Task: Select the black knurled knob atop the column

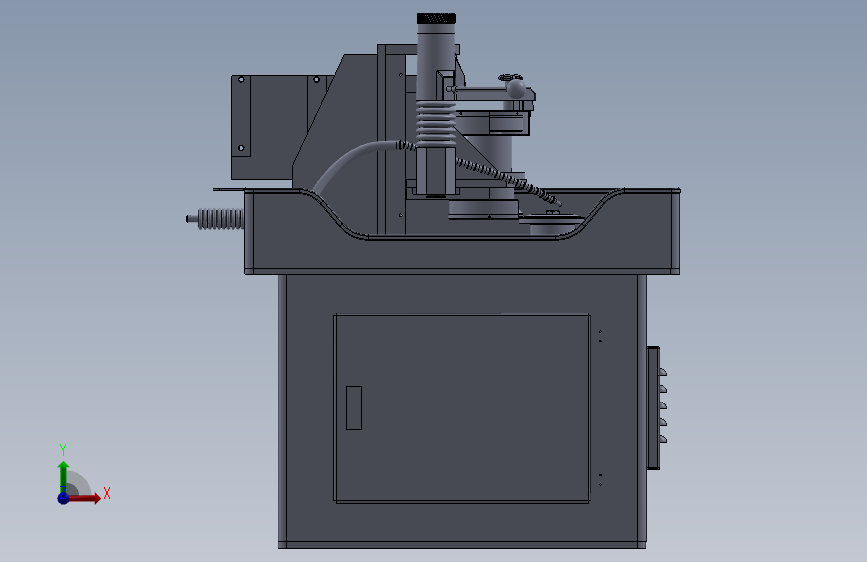Action: pyautogui.click(x=436, y=19)
